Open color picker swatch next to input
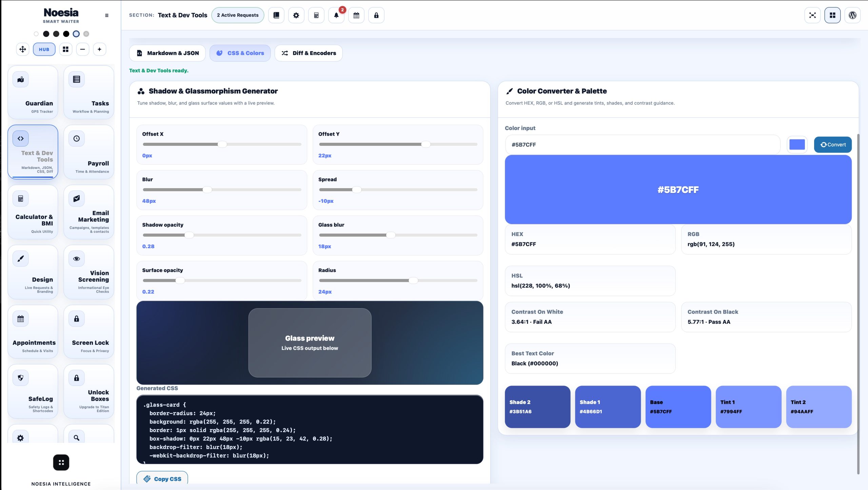 797,145
